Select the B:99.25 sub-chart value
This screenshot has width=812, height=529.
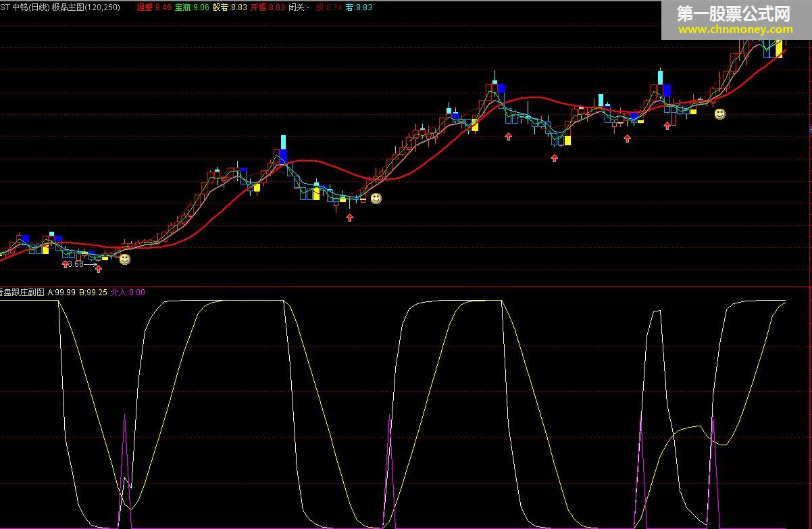pos(93,293)
